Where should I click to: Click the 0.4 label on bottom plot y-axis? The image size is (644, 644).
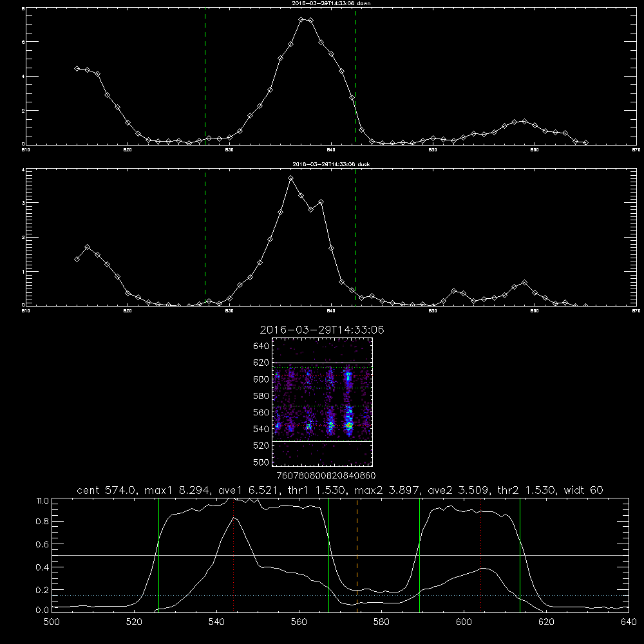coord(43,567)
